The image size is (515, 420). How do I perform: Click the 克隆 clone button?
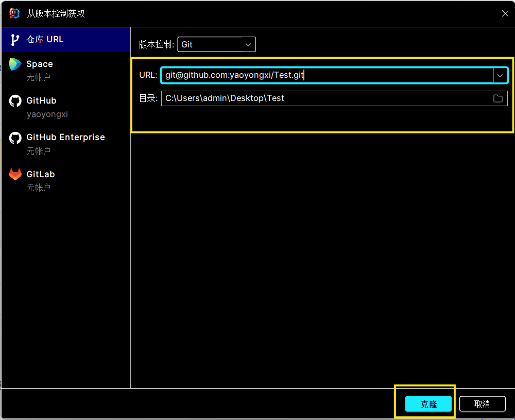pyautogui.click(x=428, y=404)
